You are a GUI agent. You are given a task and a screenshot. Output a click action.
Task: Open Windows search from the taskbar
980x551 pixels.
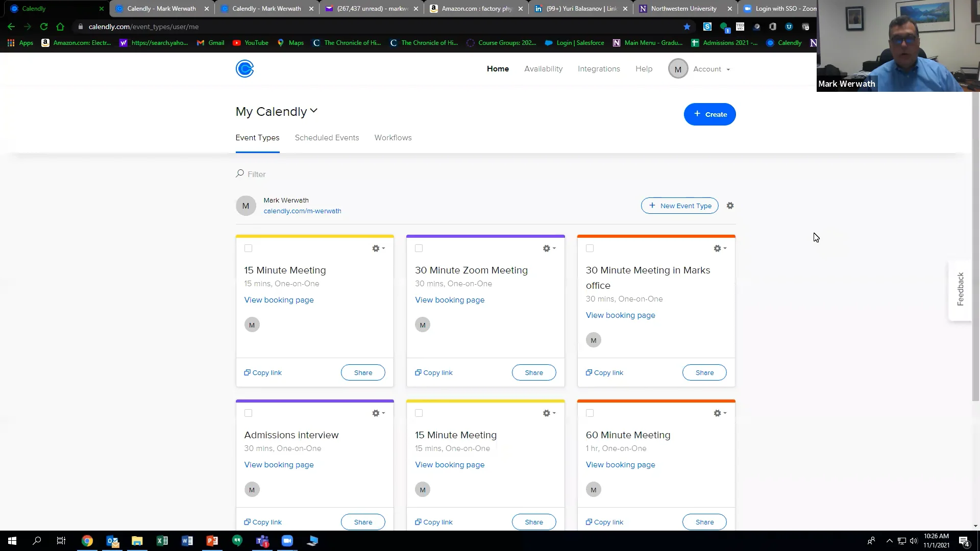pyautogui.click(x=37, y=541)
